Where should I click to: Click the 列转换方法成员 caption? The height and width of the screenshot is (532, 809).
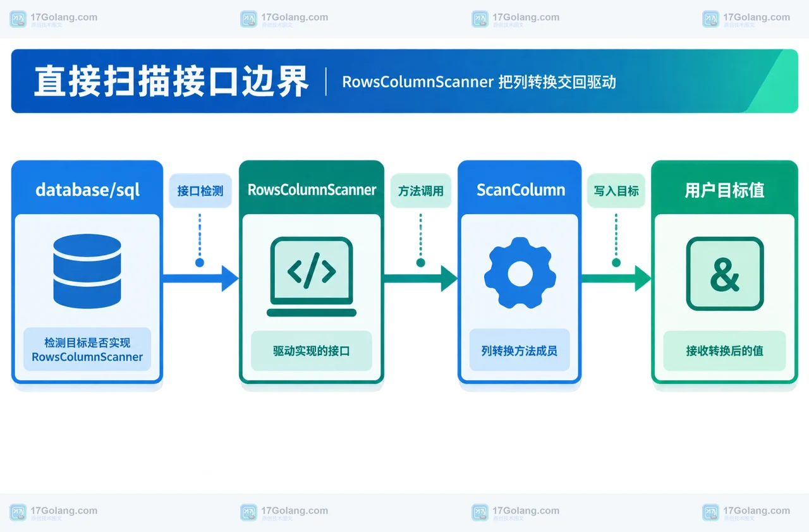coord(520,350)
